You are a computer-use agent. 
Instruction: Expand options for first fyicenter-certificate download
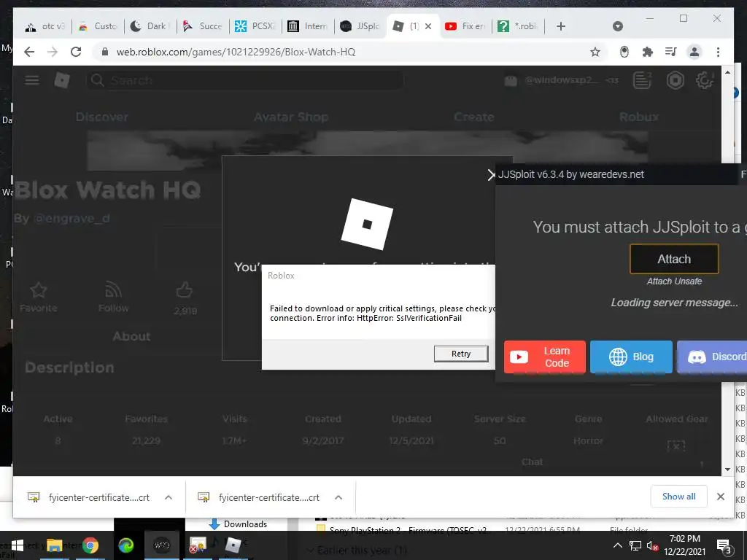[169, 497]
